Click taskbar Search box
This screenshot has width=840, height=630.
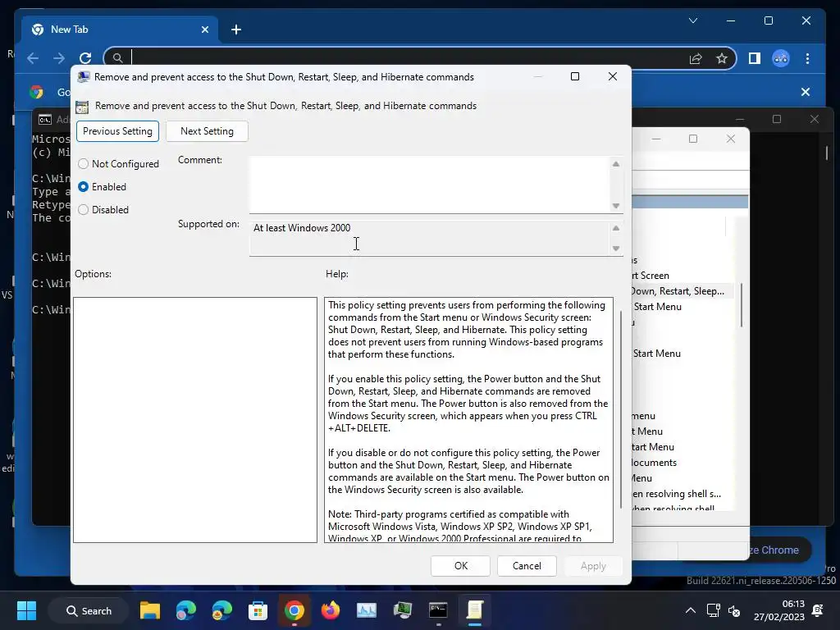(89, 610)
